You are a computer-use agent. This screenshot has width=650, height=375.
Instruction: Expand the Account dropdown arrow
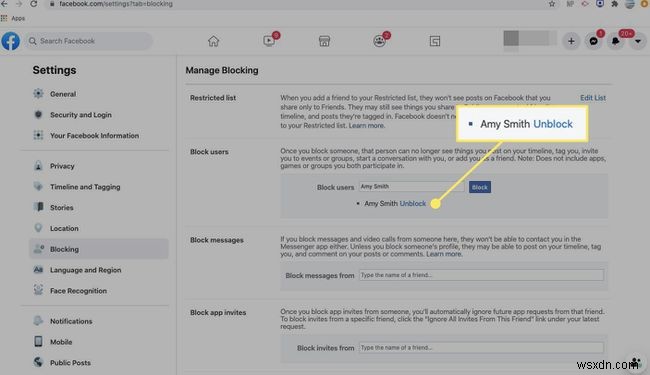coord(638,41)
